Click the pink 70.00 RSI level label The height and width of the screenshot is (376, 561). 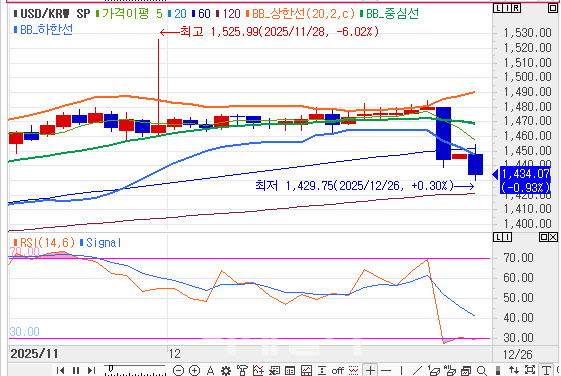[24, 252]
